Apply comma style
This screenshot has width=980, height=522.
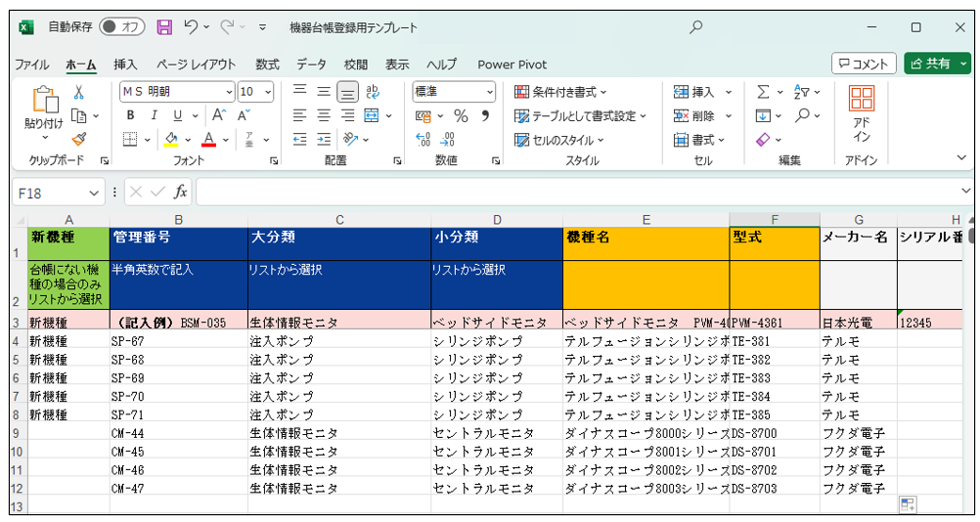485,115
